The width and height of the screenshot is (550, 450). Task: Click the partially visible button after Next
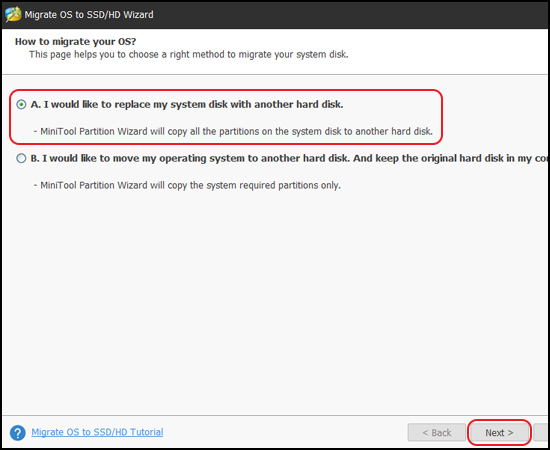point(541,433)
